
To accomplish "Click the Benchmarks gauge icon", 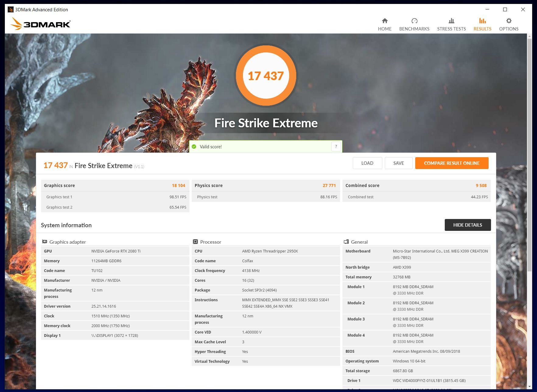I will [414, 21].
